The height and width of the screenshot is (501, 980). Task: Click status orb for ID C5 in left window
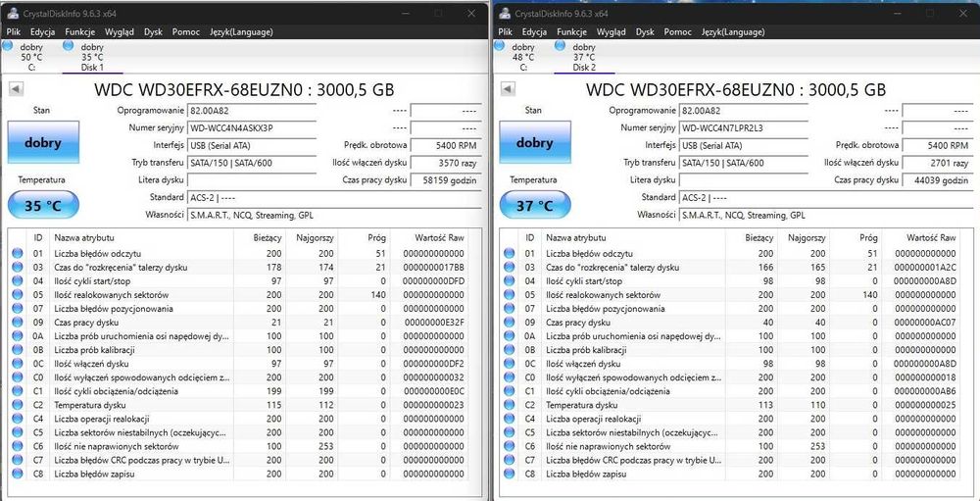18,432
